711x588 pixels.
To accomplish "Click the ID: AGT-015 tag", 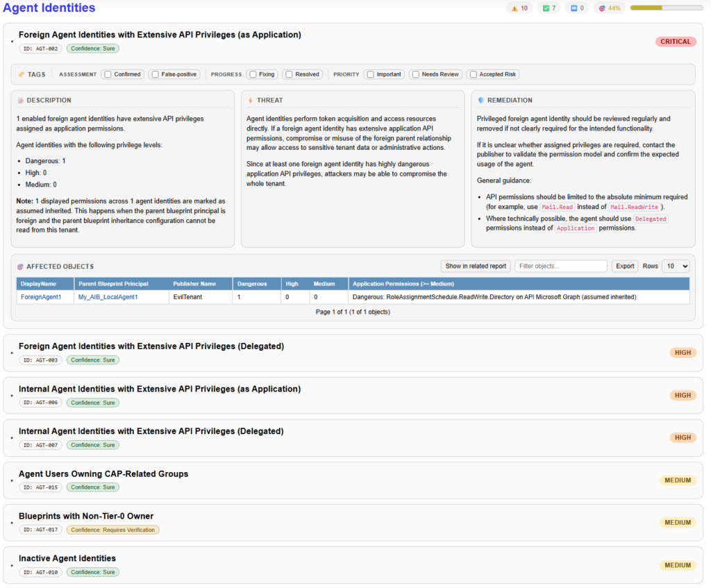I will click(40, 487).
